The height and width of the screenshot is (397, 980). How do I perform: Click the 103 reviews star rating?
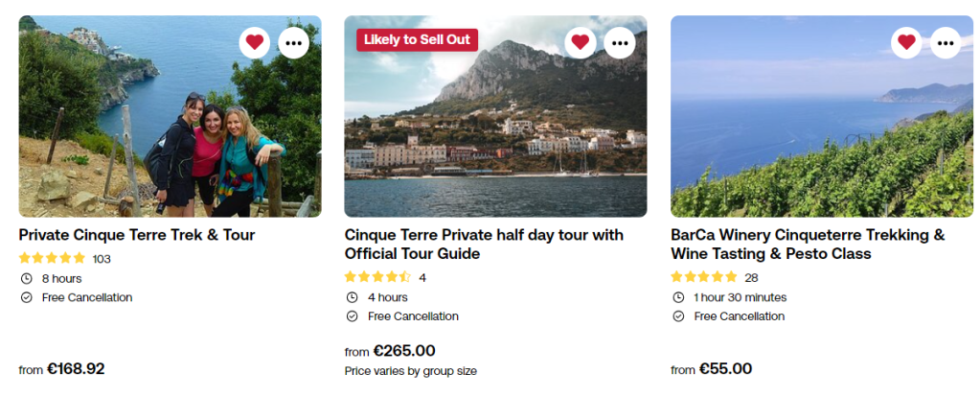(53, 259)
